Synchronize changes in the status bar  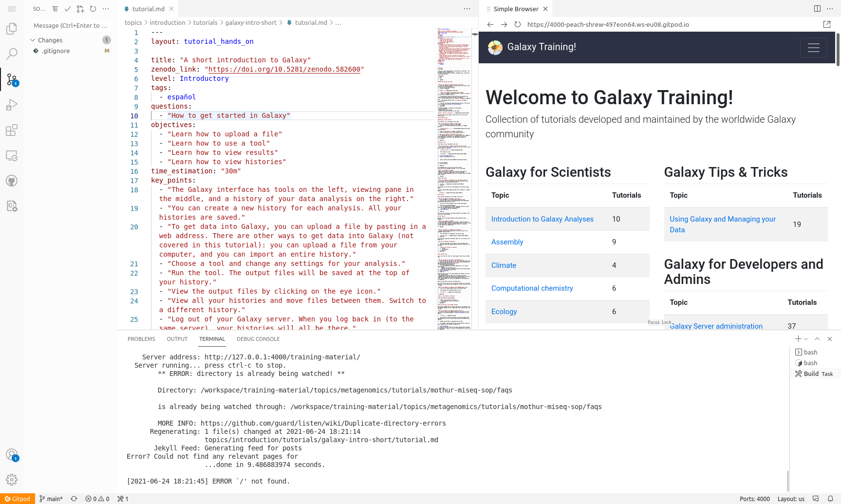click(74, 499)
